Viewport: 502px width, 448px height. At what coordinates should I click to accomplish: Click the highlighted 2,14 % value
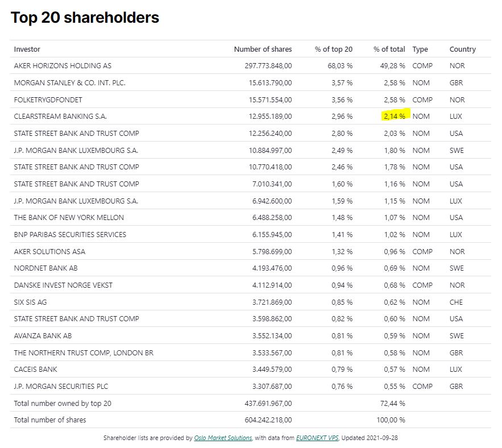click(x=393, y=116)
